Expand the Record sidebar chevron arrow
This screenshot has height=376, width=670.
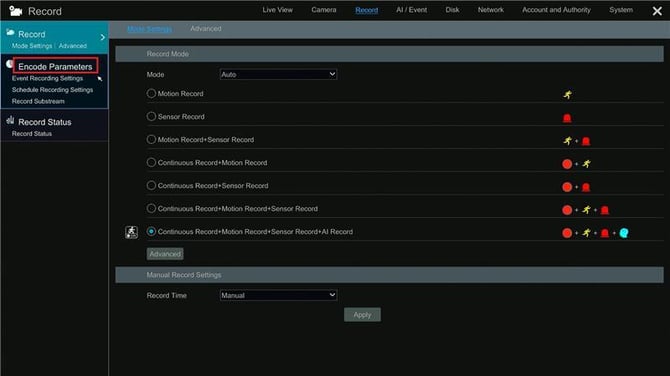(103, 38)
